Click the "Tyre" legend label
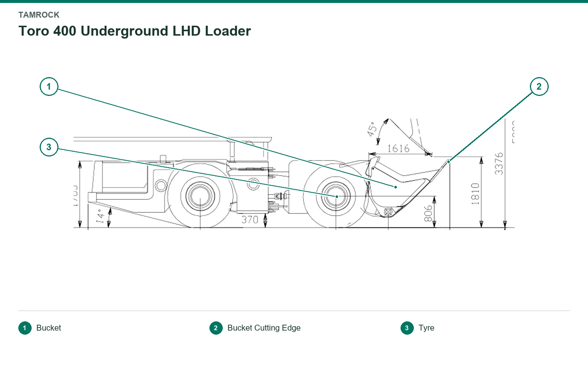 pos(426,328)
